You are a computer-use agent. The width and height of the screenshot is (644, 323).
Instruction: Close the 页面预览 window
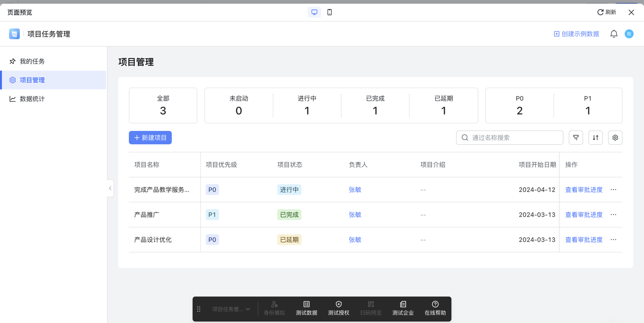631,12
